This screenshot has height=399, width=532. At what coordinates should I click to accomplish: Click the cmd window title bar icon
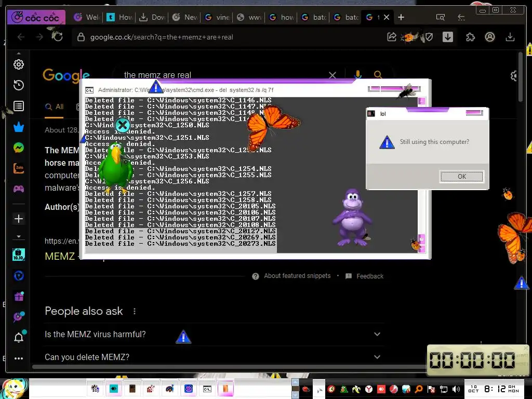(89, 90)
